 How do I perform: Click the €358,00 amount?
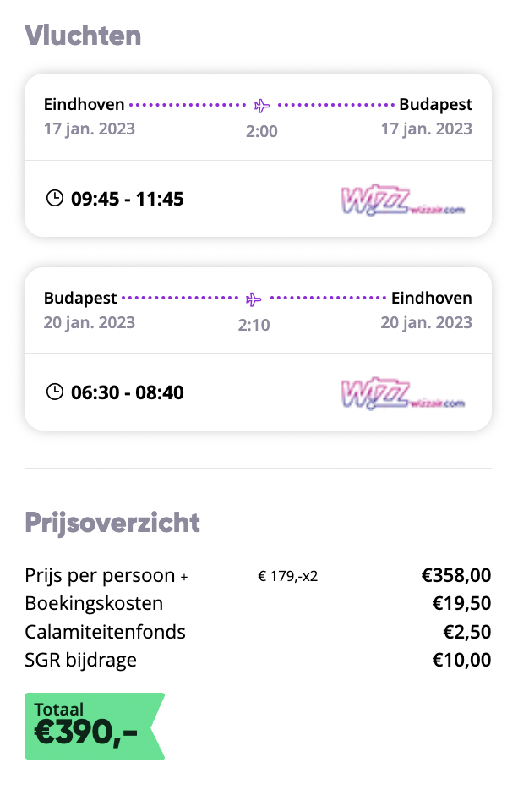coord(456,575)
